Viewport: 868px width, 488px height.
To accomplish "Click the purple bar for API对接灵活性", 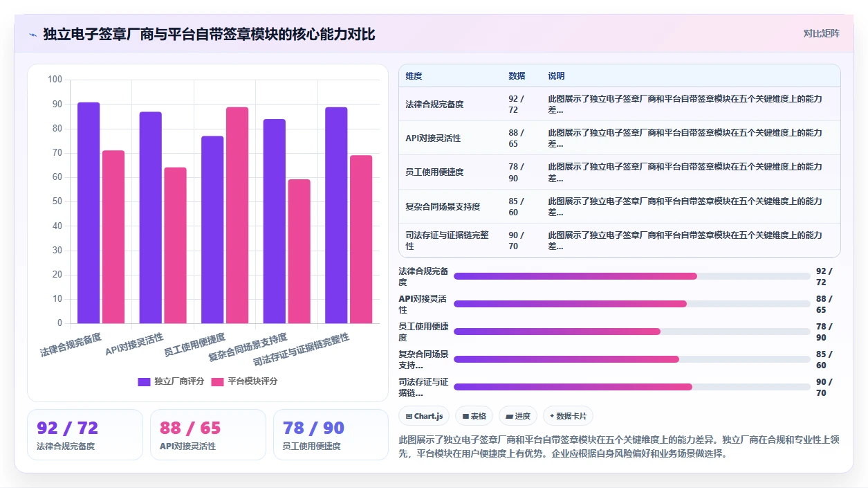I will tap(150, 217).
